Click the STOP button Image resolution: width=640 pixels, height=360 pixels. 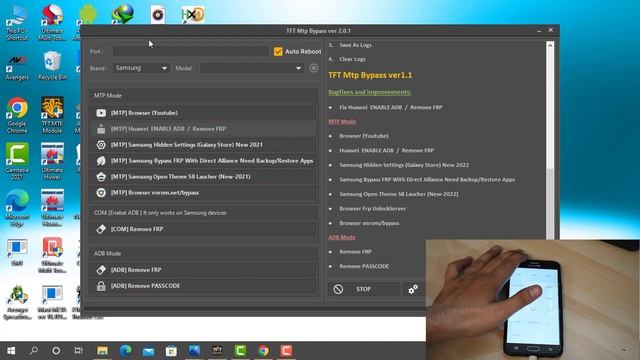[x=364, y=289]
